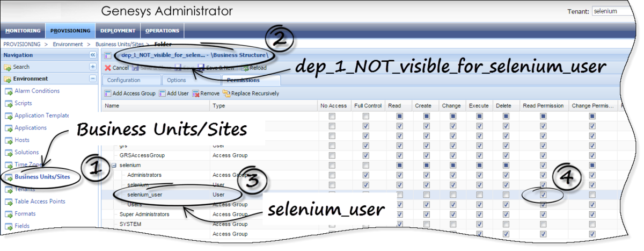The width and height of the screenshot is (644, 251).
Task: Sort by Name column header
Action: point(156,106)
